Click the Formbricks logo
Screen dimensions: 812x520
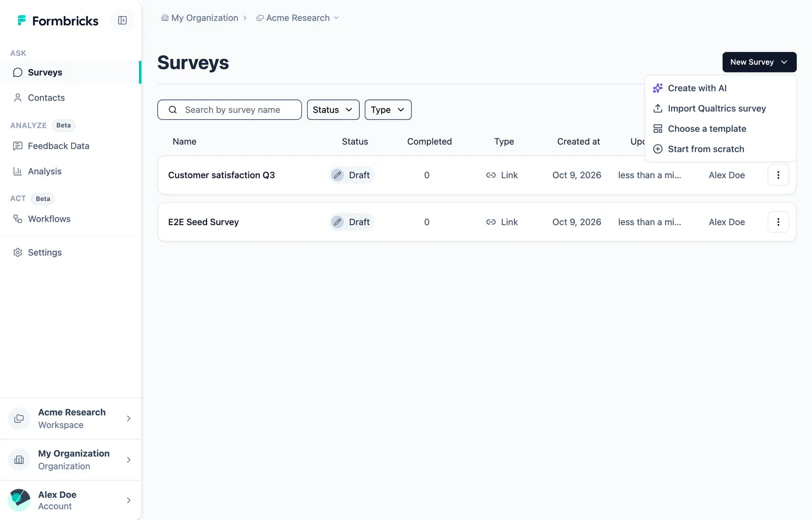click(58, 21)
